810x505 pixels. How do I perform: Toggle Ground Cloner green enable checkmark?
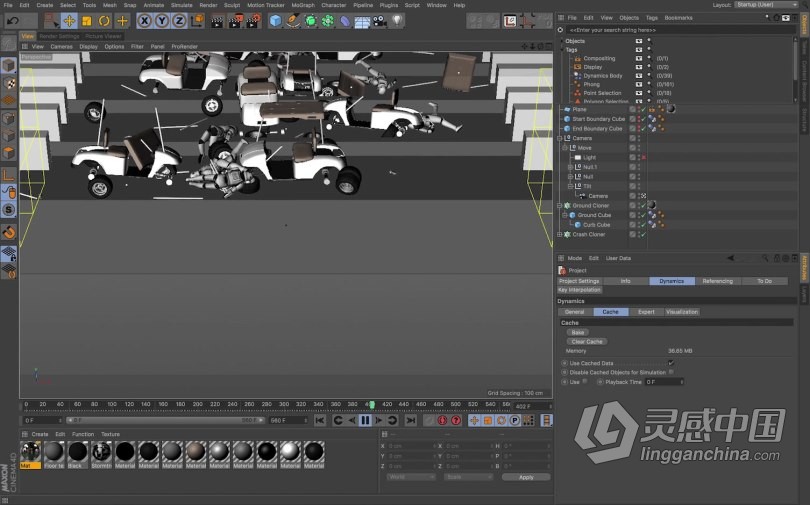643,206
